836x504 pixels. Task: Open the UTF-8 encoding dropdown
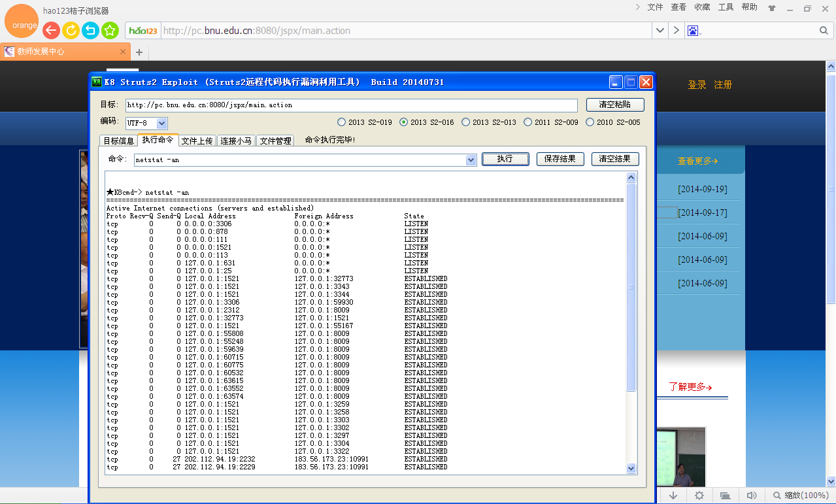tap(162, 123)
